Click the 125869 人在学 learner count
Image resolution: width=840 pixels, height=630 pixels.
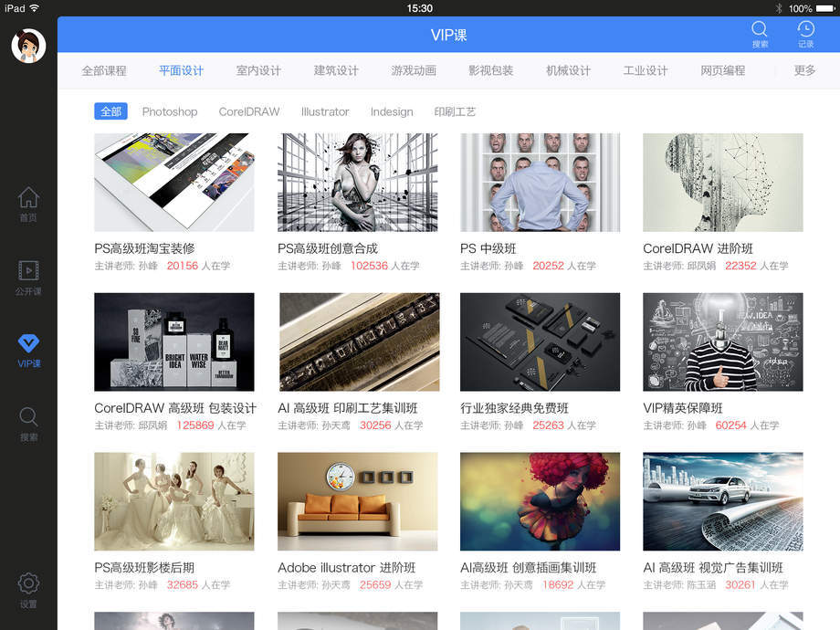coord(211,425)
